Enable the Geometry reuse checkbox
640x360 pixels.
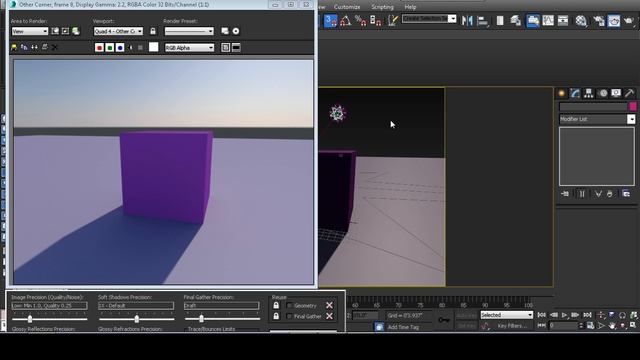point(289,305)
